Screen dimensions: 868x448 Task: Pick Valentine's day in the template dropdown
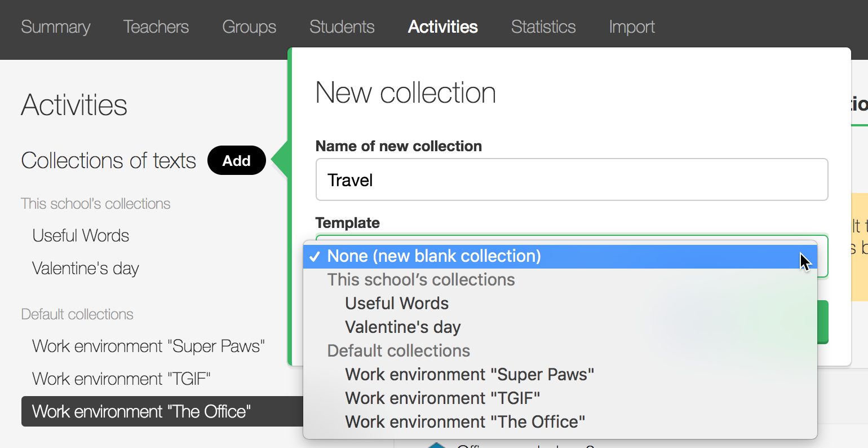[x=403, y=327]
